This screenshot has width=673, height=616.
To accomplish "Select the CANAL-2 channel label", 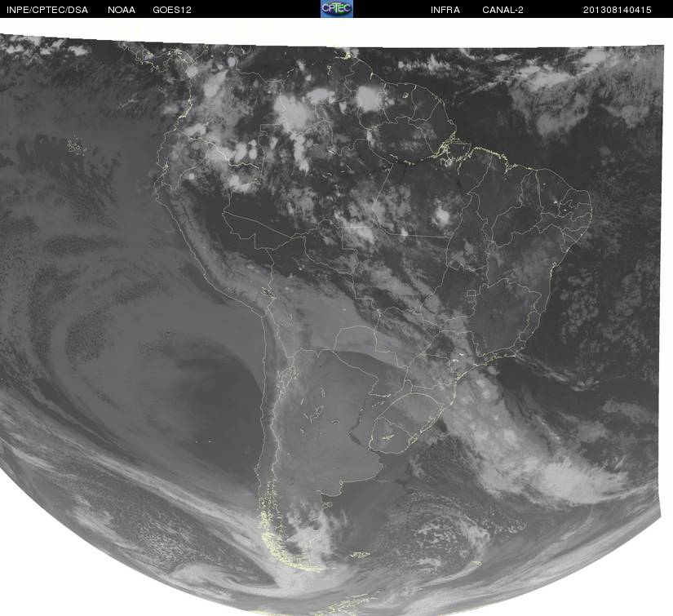I will coord(503,10).
